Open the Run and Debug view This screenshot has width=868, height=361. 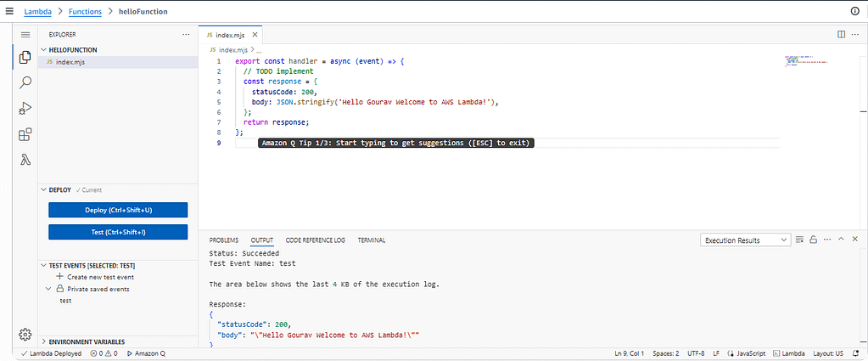[x=25, y=109]
